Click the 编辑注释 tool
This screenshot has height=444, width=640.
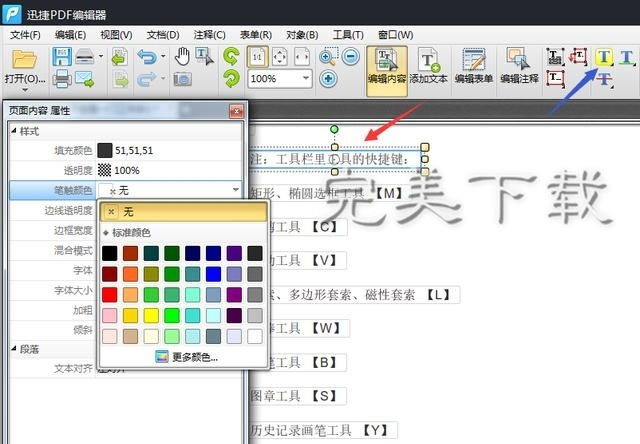(519, 67)
